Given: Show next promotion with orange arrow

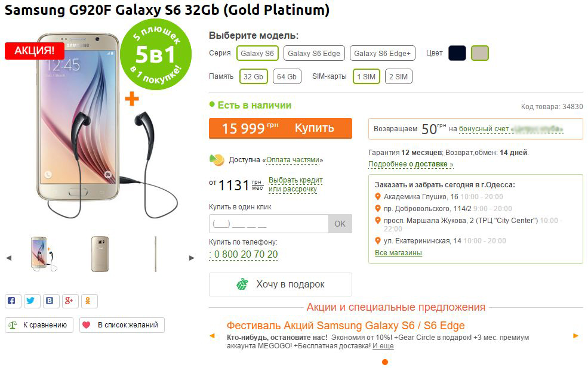Looking at the screenshot, I should tap(575, 336).
